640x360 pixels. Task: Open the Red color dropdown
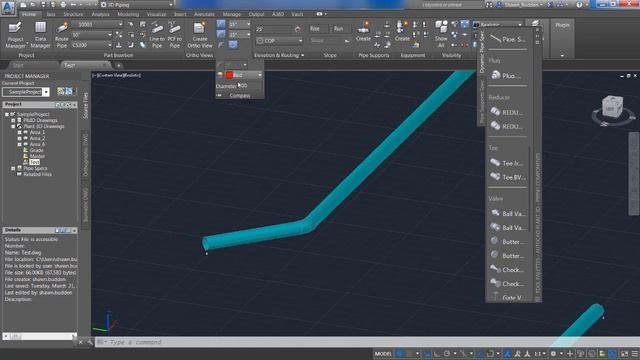click(x=244, y=75)
